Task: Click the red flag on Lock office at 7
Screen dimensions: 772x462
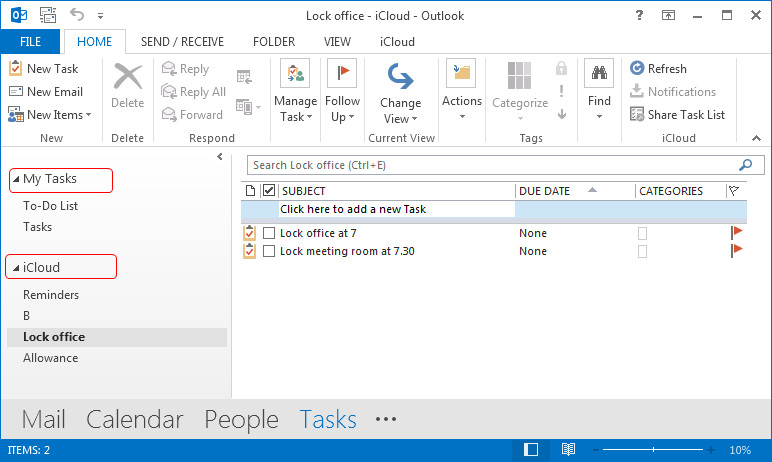Action: click(x=737, y=232)
